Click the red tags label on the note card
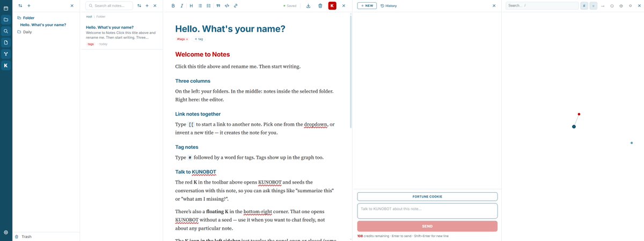644x241 pixels. (x=90, y=44)
